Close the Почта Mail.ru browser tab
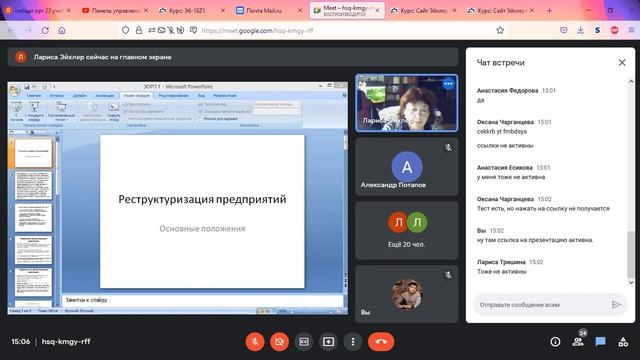This screenshot has height=360, width=640. click(300, 11)
